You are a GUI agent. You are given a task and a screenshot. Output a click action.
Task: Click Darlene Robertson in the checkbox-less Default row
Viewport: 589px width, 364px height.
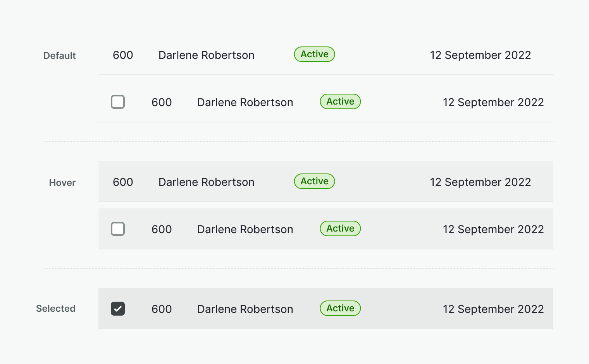(x=206, y=55)
